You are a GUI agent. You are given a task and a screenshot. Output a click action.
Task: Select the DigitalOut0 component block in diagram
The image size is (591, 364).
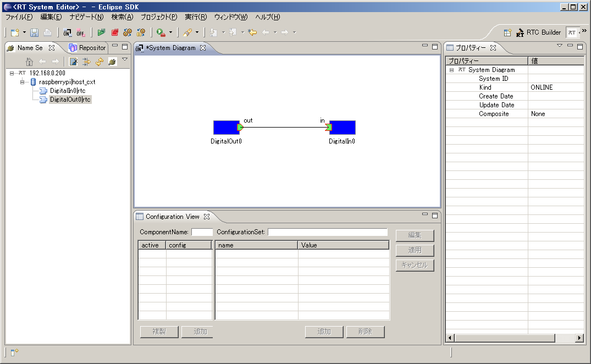click(x=226, y=128)
